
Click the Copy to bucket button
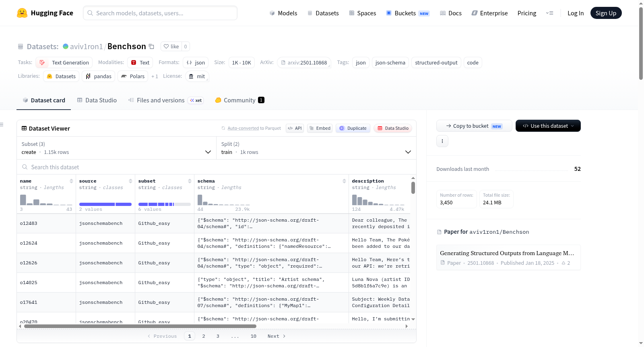(x=474, y=126)
